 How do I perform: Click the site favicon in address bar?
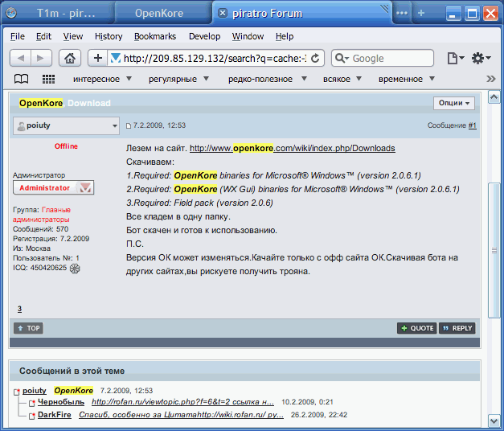tap(116, 58)
